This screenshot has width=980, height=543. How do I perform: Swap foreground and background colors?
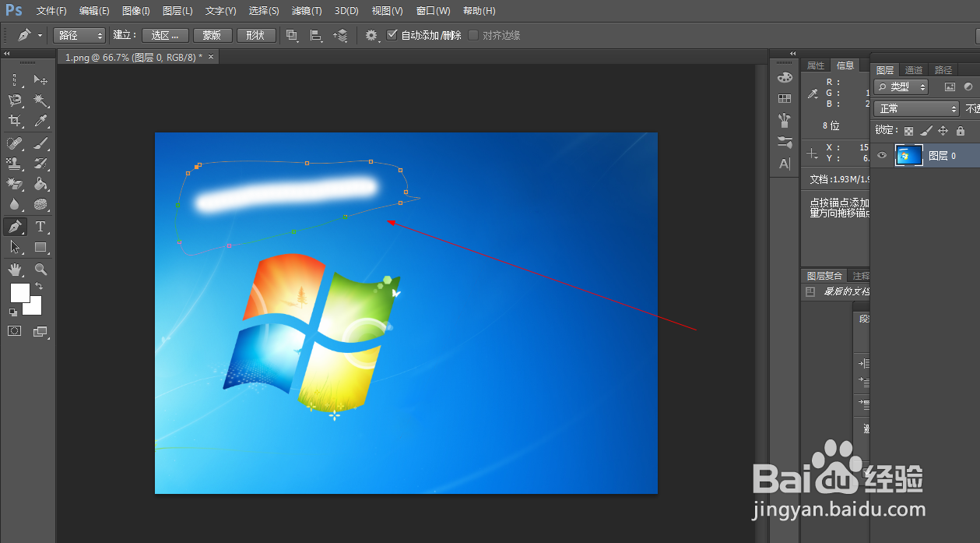(39, 287)
